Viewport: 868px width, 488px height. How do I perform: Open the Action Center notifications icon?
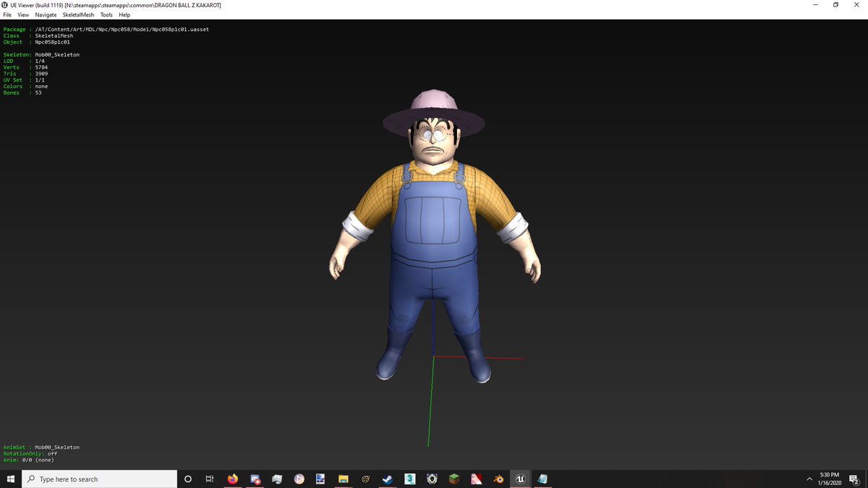tap(854, 479)
